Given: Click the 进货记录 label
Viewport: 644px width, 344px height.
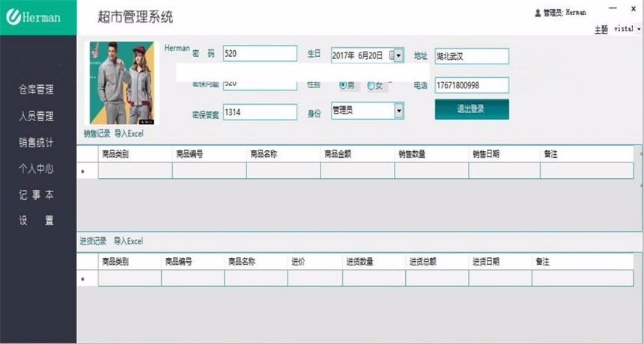Looking at the screenshot, I should tap(93, 241).
